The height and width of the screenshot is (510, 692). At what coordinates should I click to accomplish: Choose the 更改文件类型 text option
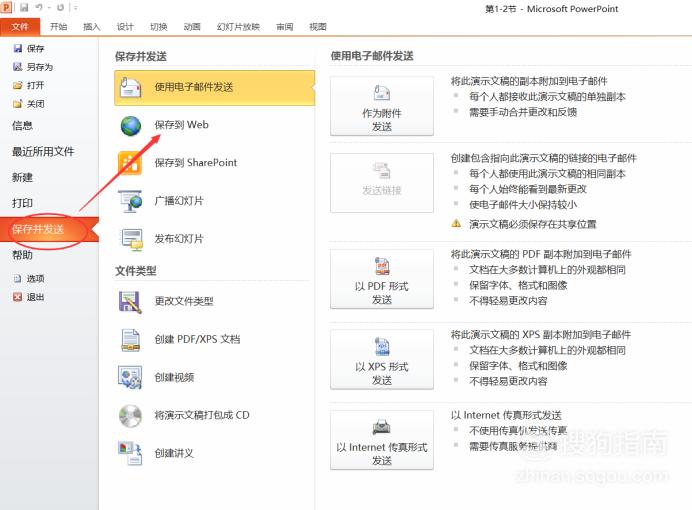click(x=184, y=301)
